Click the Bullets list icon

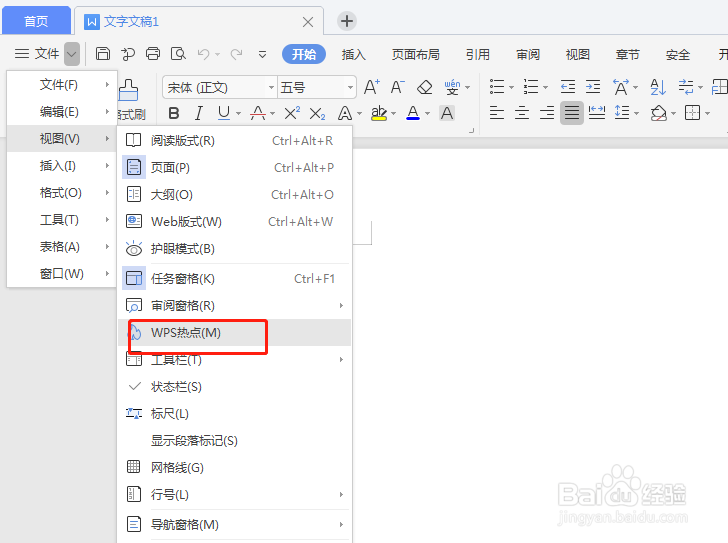pos(497,87)
